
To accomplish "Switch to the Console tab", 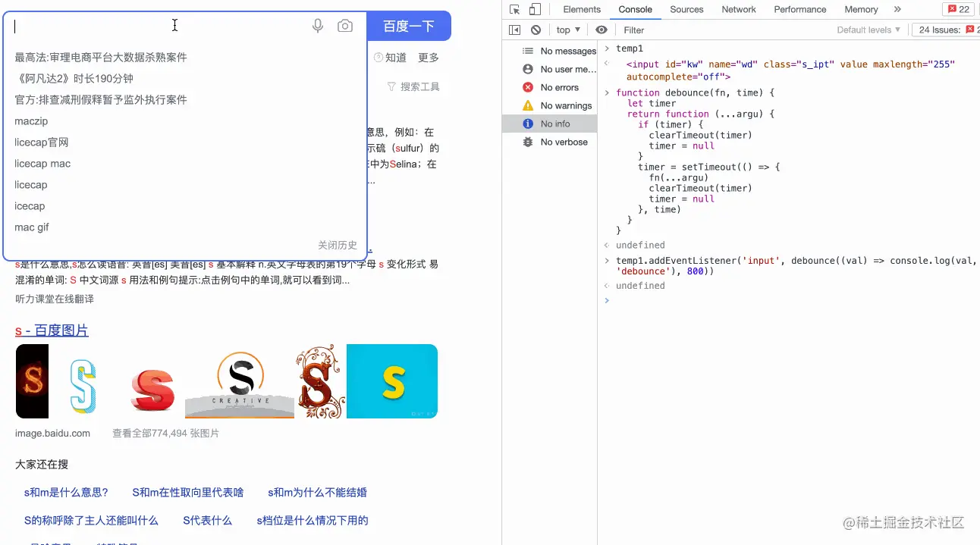I will tap(635, 9).
